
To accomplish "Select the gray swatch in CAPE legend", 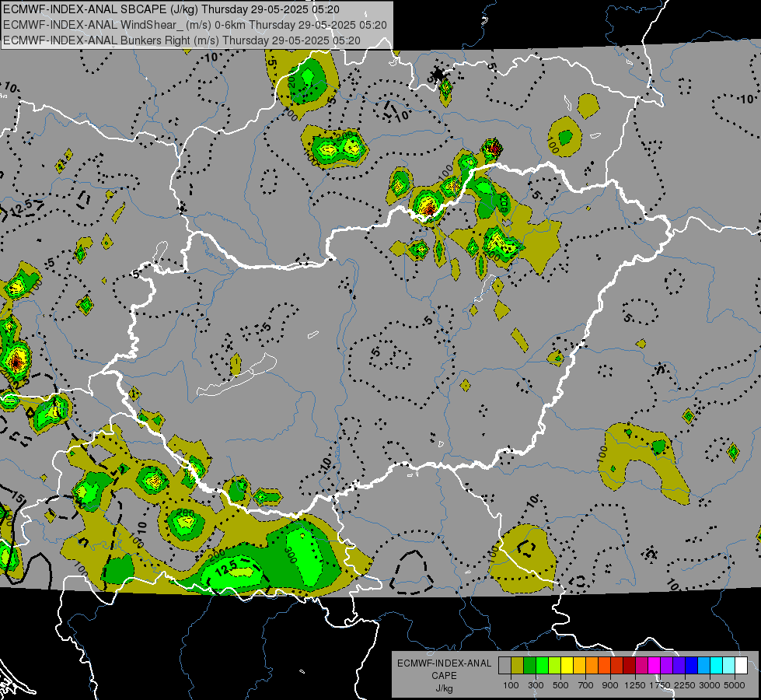I will click(504, 666).
